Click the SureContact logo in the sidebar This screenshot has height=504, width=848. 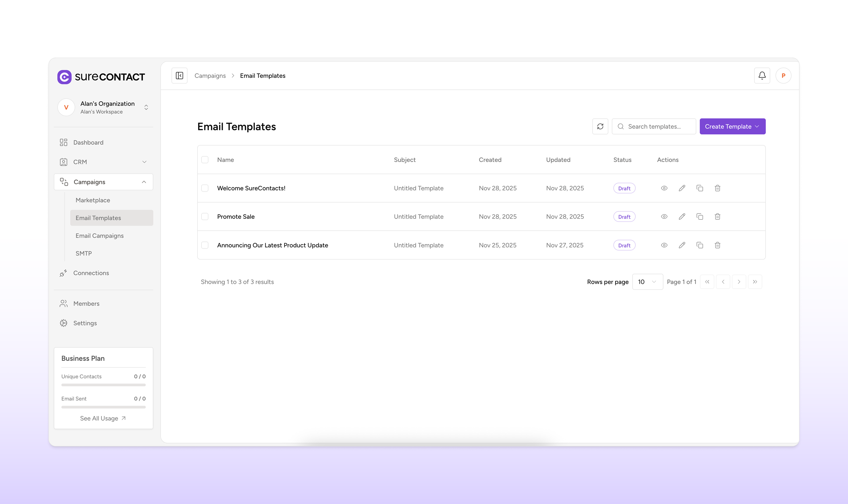(101, 77)
